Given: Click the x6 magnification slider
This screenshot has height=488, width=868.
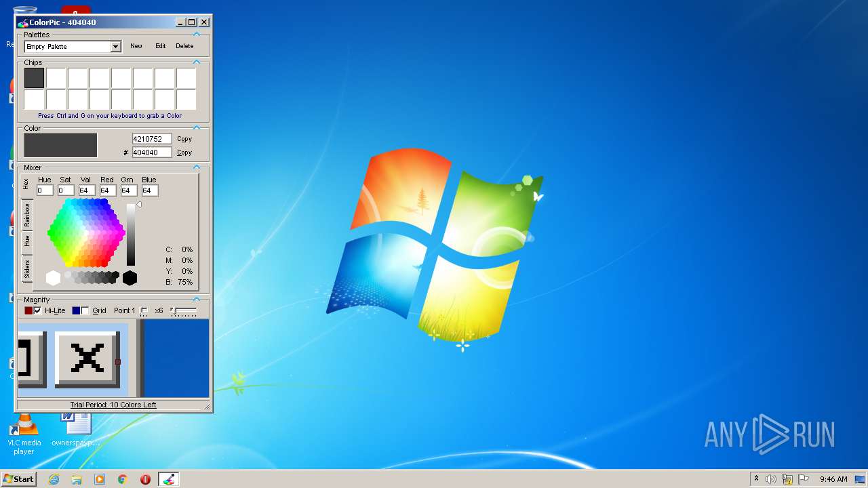Looking at the screenshot, I should pyautogui.click(x=184, y=310).
